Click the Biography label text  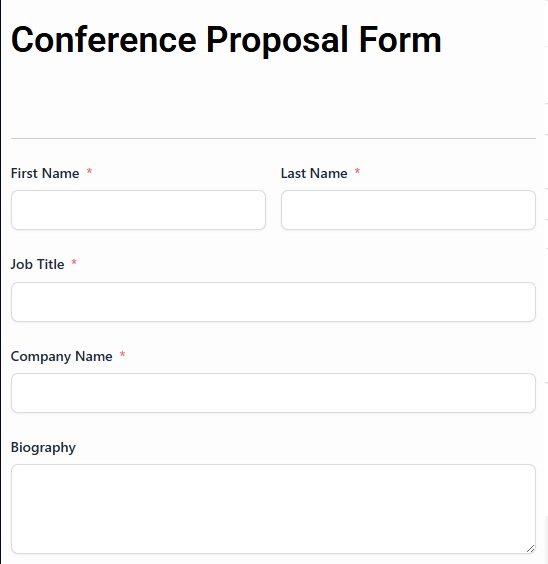43,448
